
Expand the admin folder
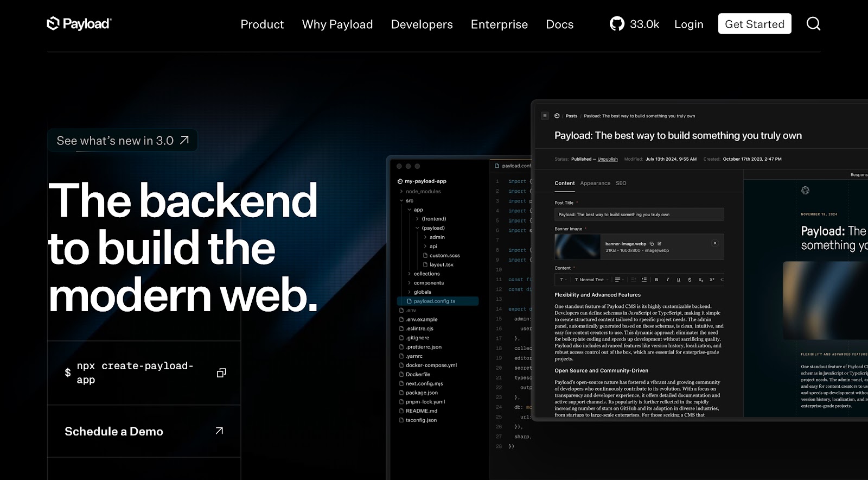pos(425,237)
